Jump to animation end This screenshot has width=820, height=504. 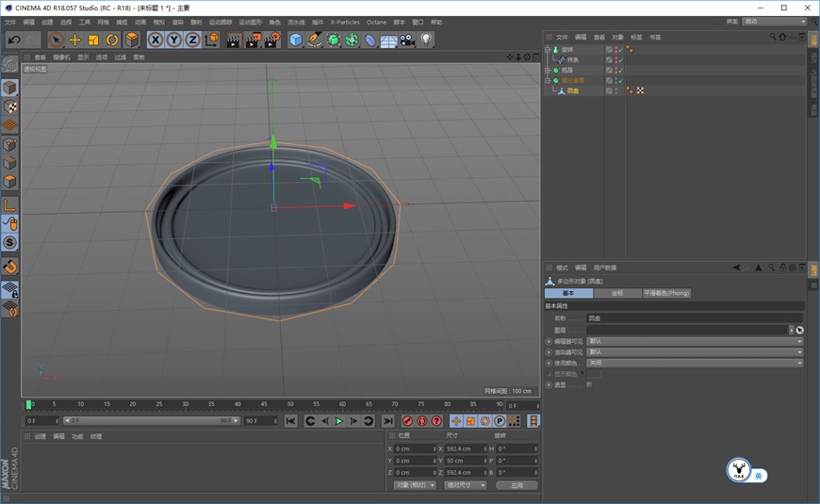[387, 421]
